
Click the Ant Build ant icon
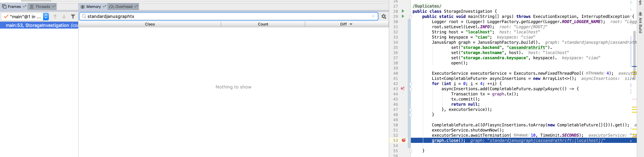(x=640, y=14)
